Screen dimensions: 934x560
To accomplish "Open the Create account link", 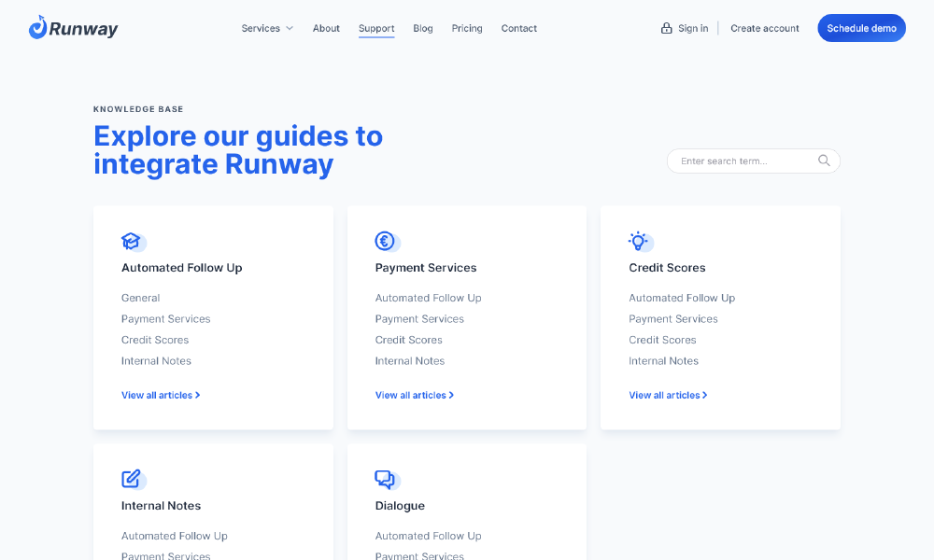I will pos(764,28).
